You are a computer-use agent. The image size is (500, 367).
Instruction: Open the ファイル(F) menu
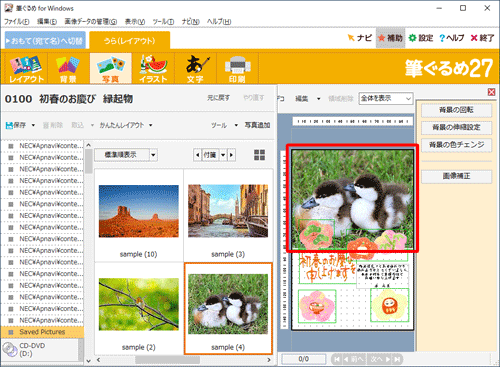point(17,22)
